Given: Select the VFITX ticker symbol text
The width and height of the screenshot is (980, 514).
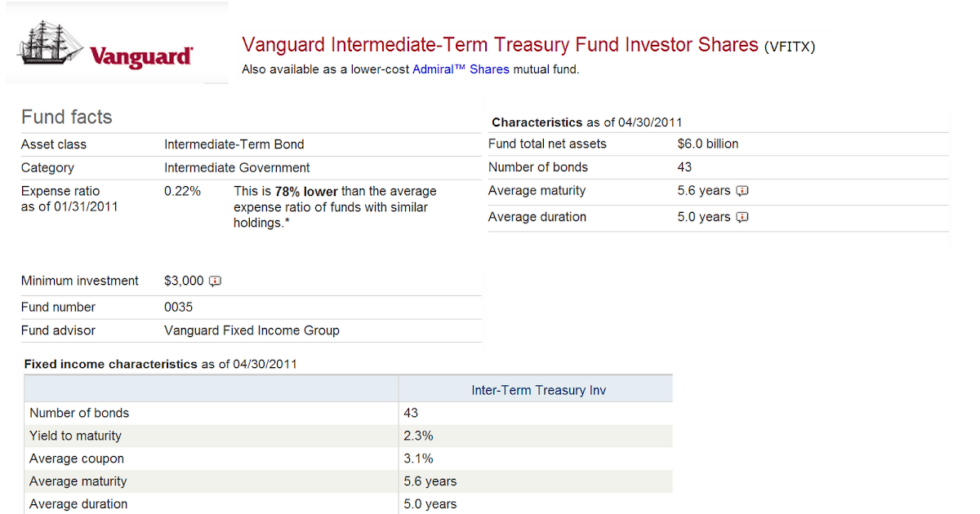Looking at the screenshot, I should tap(790, 47).
